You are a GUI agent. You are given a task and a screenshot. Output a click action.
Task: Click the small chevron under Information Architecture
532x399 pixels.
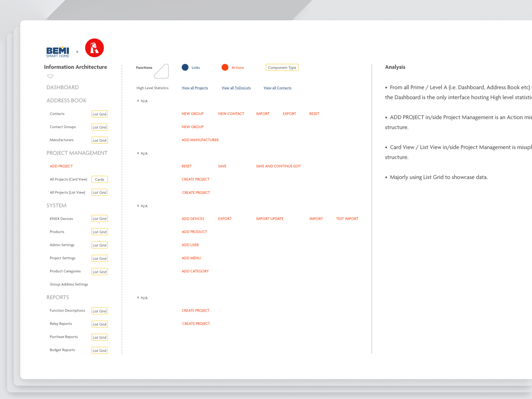[50, 76]
